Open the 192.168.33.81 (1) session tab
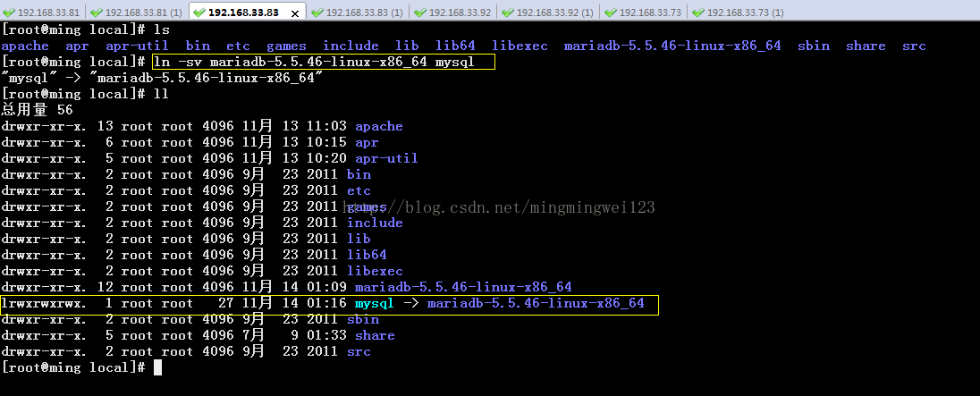The width and height of the screenshot is (980, 396). (x=136, y=12)
